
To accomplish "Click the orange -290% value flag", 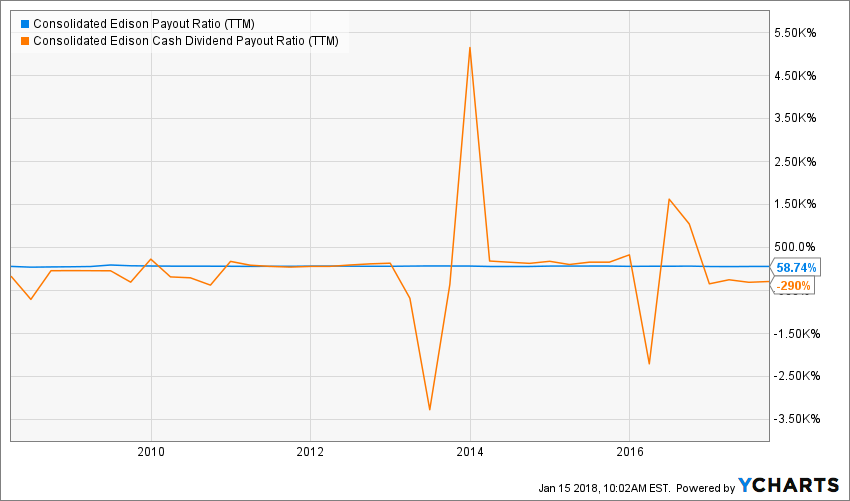I will click(x=793, y=286).
